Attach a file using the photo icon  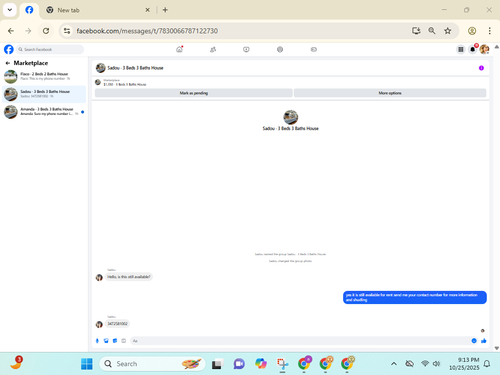(106, 341)
